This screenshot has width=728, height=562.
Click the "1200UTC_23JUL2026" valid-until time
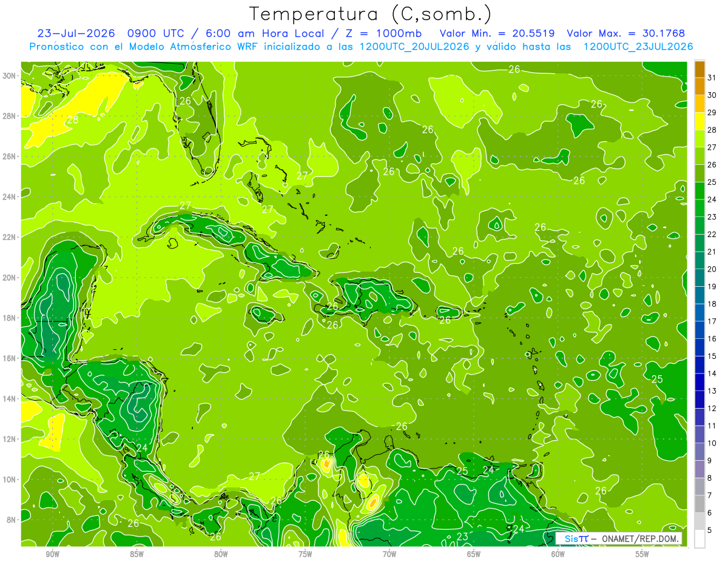(638, 47)
